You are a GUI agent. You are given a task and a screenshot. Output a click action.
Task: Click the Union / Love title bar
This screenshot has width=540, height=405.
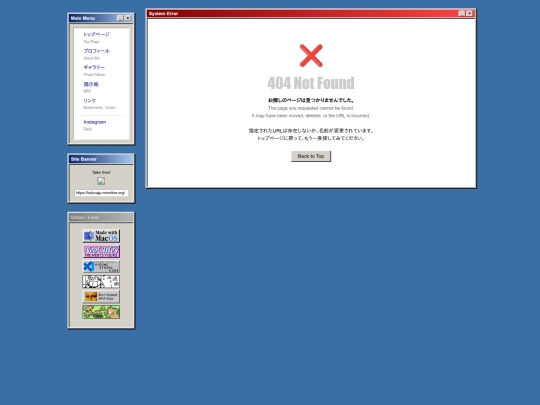[101, 217]
